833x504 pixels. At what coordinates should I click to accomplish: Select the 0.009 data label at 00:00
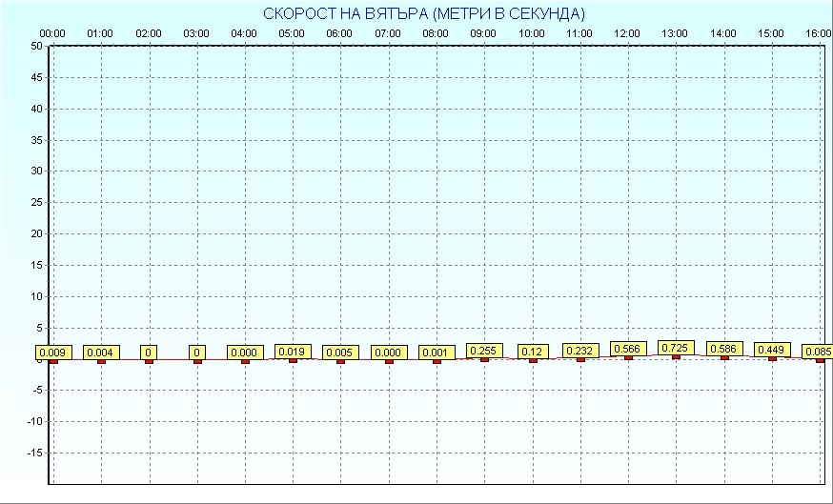click(53, 353)
